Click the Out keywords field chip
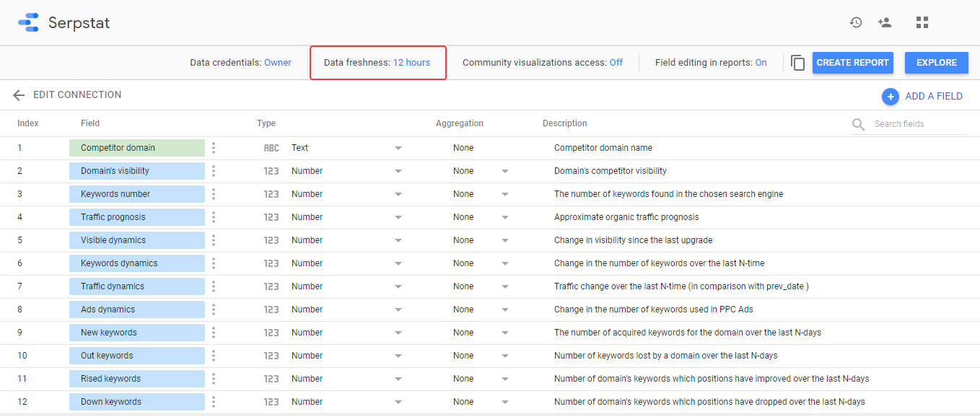The width and height of the screenshot is (980, 417). pyautogui.click(x=137, y=356)
